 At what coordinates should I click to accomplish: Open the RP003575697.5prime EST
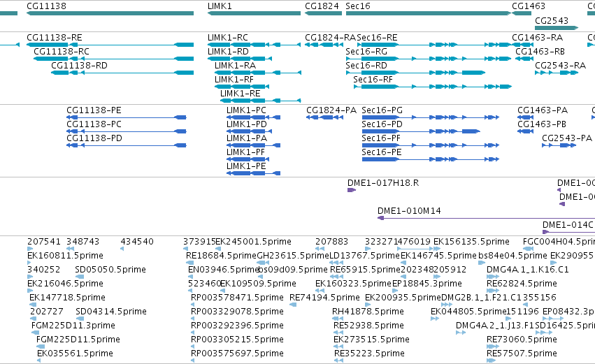pos(237,354)
